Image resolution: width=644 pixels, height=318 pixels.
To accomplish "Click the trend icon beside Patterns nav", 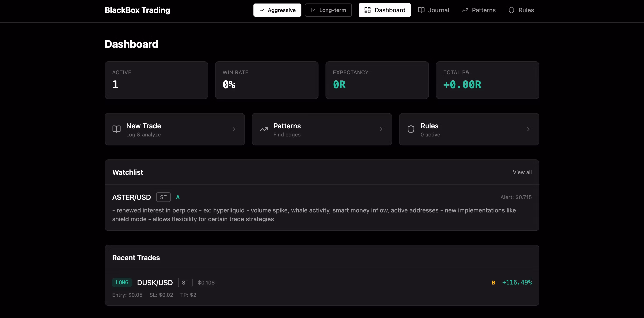I will click(x=465, y=10).
